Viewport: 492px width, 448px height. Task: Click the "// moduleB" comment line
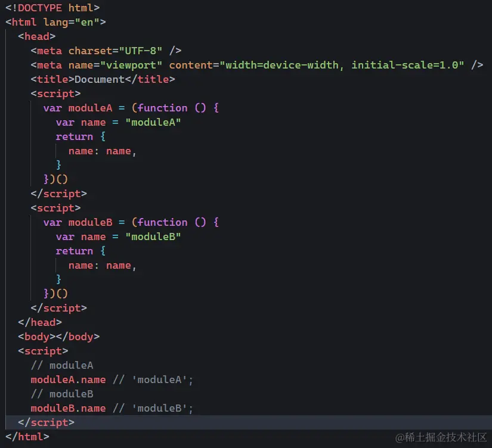62,394
